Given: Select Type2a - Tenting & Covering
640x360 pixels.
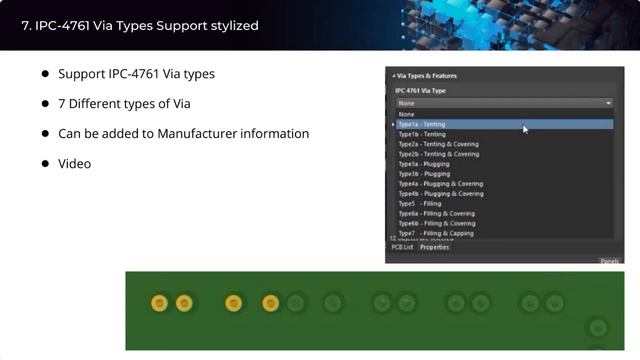Looking at the screenshot, I should click(505, 144).
